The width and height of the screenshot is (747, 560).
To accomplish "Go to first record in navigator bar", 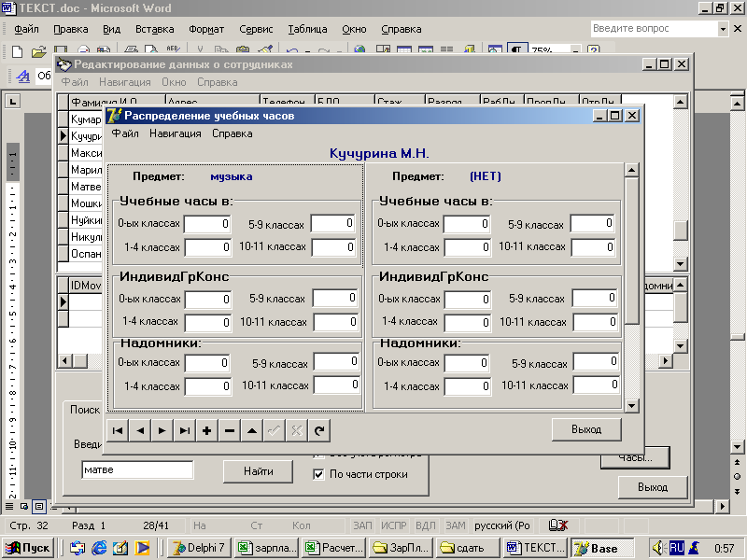I will pyautogui.click(x=118, y=431).
